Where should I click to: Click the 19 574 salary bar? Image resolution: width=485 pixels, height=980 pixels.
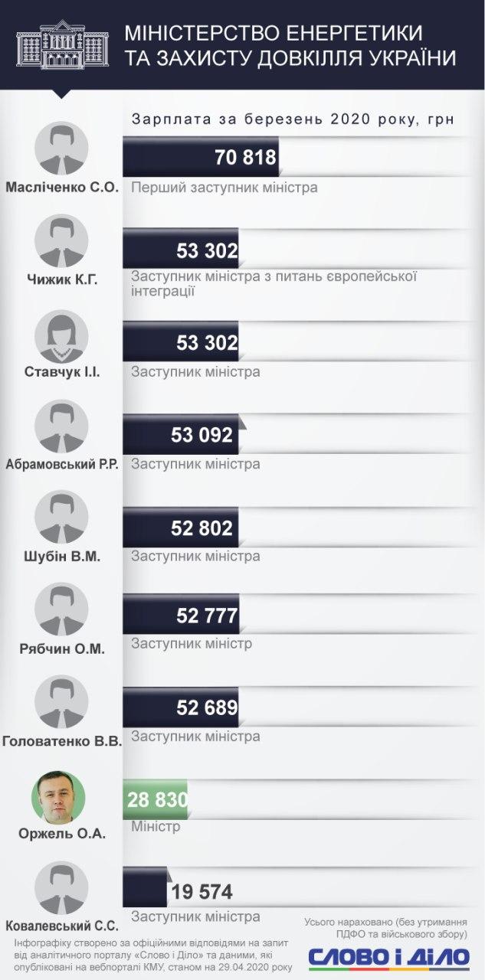click(146, 891)
